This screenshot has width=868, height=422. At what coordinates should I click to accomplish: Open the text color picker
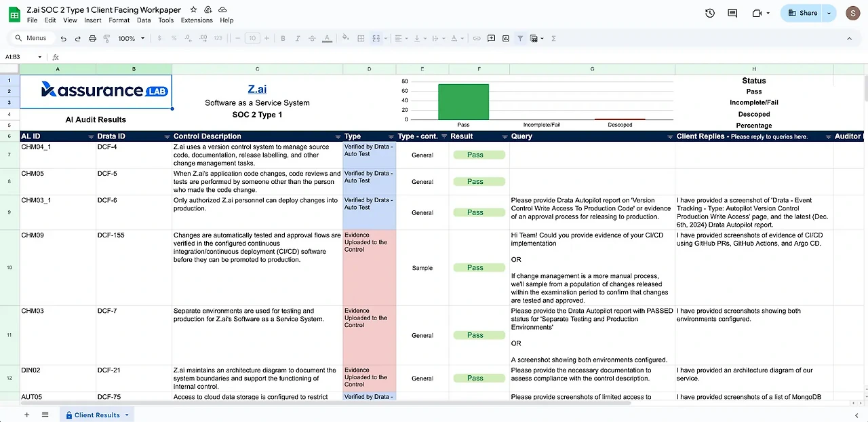(x=327, y=39)
